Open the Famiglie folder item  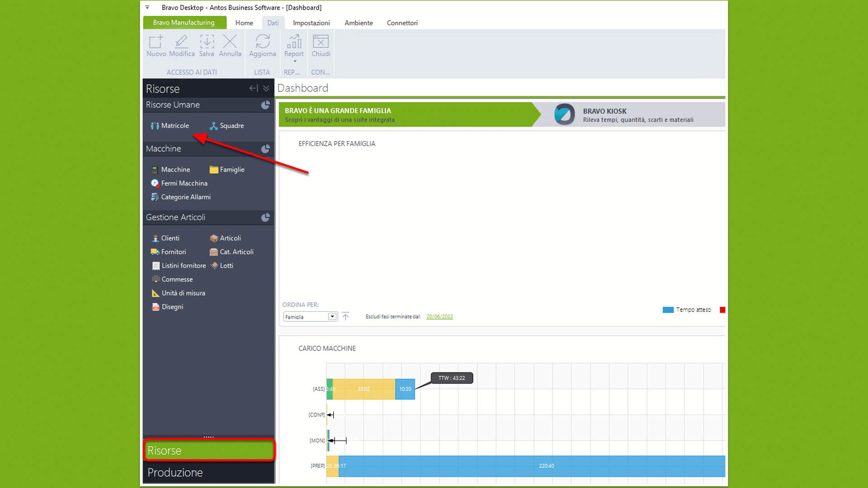click(x=227, y=169)
